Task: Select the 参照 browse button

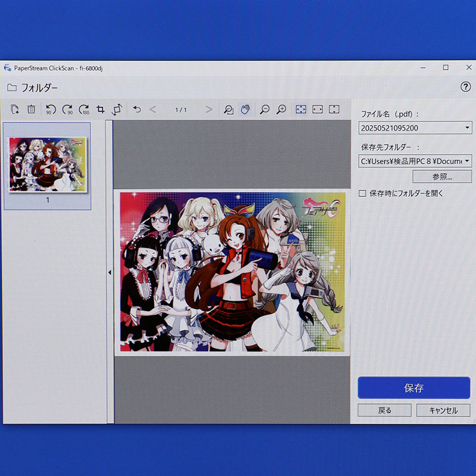Action: tap(441, 176)
